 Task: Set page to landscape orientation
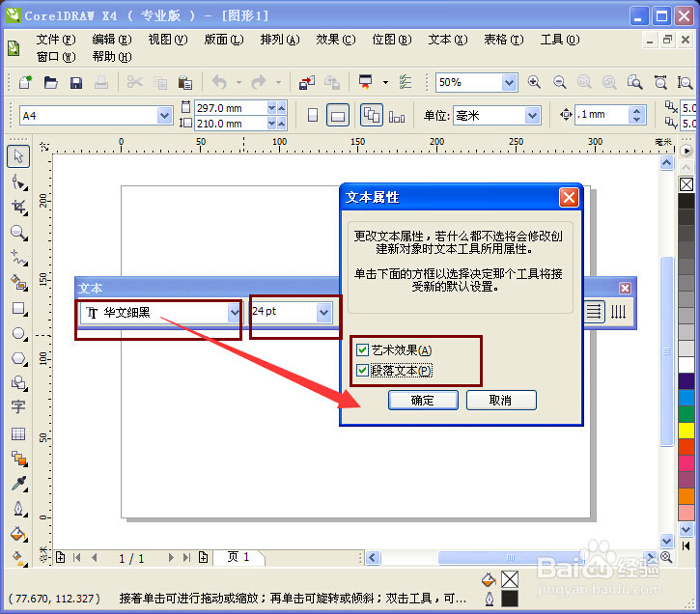point(338,116)
